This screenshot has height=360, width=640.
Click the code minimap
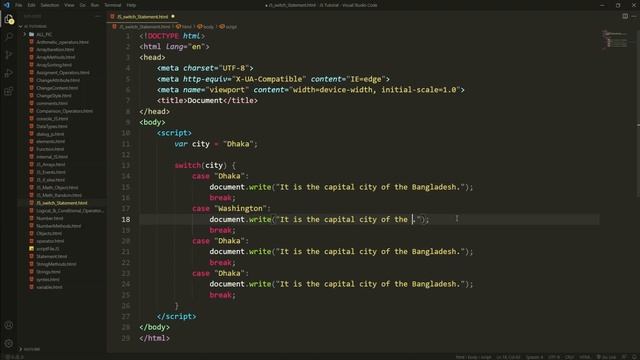pyautogui.click(x=616, y=40)
